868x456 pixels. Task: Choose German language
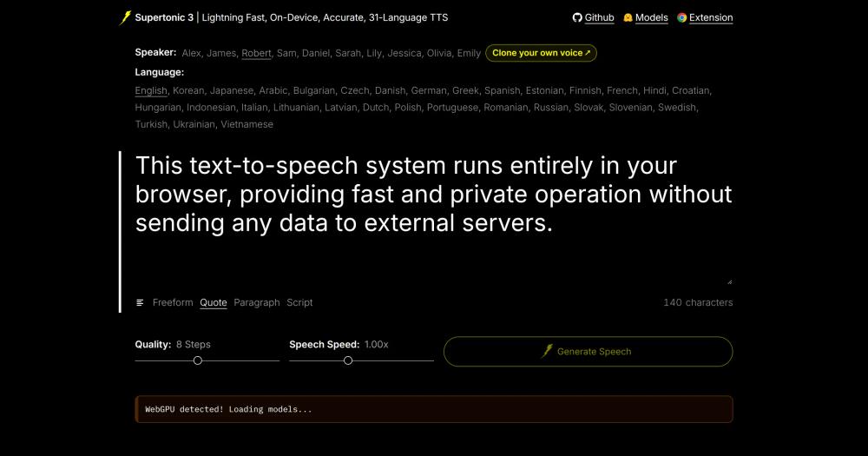click(x=429, y=90)
